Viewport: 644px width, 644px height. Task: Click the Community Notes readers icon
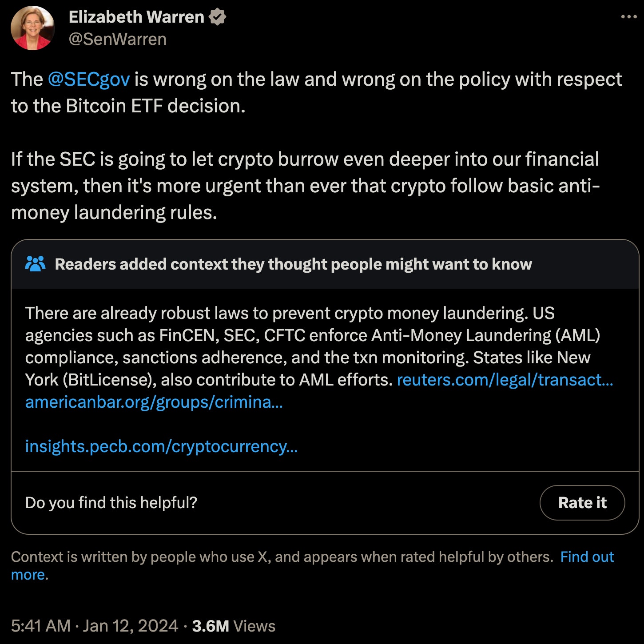click(37, 264)
